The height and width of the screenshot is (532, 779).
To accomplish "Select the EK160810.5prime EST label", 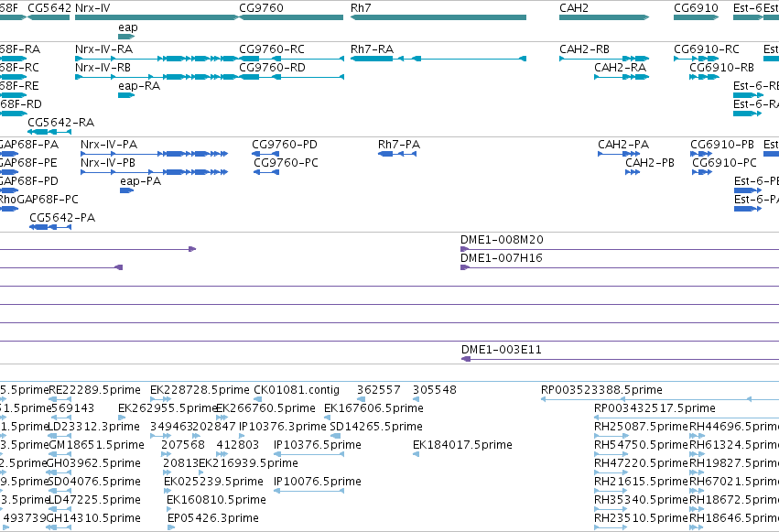I will [216, 500].
